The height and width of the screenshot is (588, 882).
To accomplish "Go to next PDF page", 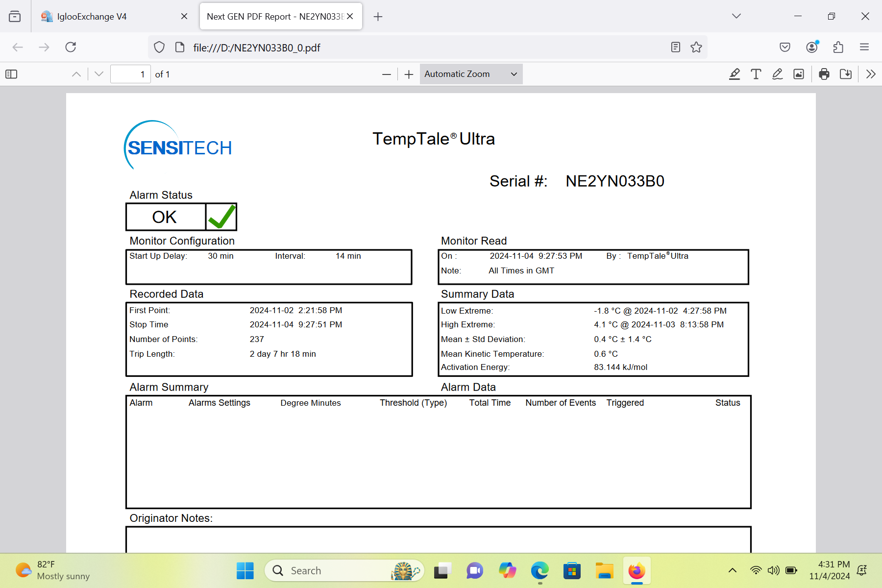I will tap(99, 74).
